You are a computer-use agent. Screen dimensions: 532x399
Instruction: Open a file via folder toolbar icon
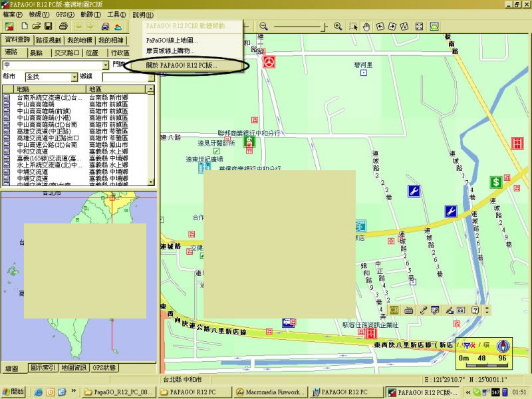coord(37,26)
